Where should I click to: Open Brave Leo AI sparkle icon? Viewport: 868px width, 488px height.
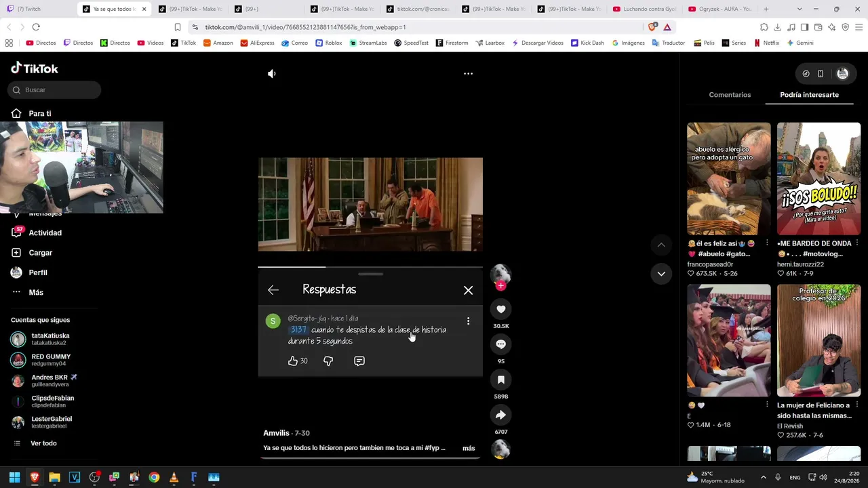(x=831, y=27)
